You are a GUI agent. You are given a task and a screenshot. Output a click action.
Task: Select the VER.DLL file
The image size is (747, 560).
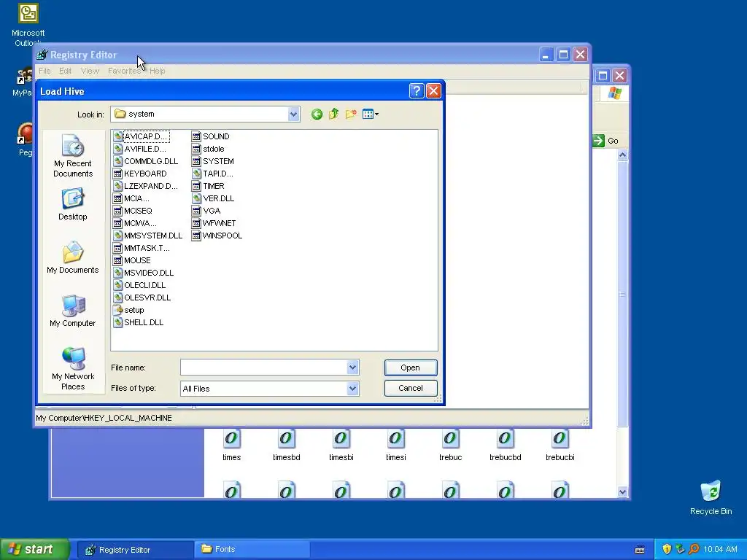tap(213, 198)
